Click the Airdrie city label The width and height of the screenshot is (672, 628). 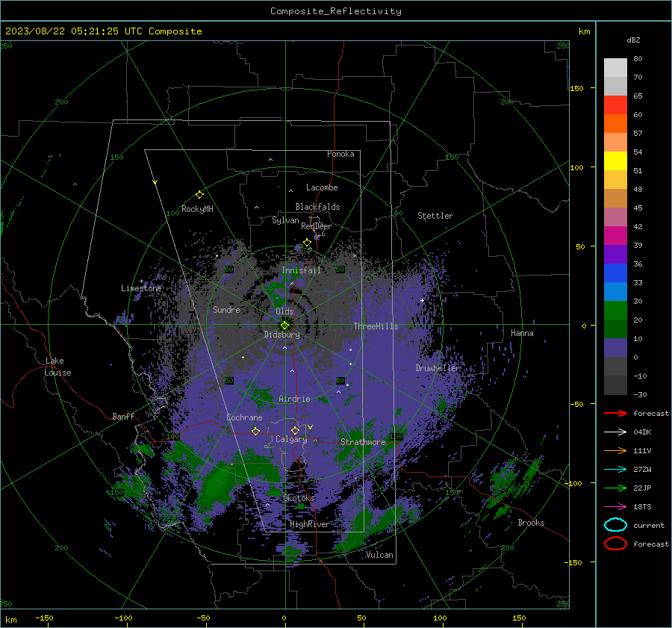pyautogui.click(x=294, y=399)
